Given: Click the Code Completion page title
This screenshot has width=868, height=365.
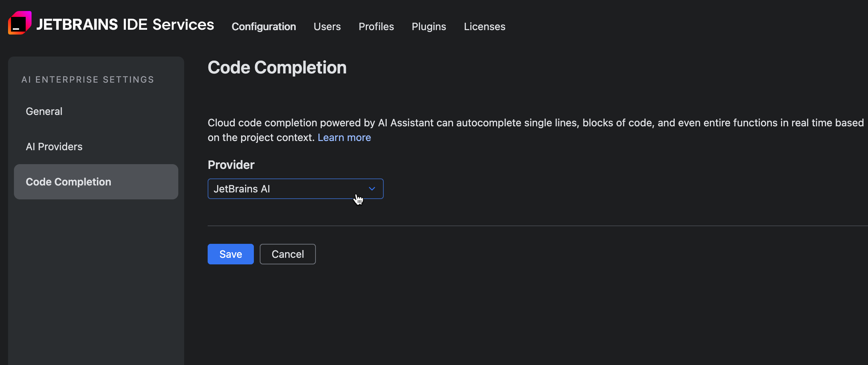Looking at the screenshot, I should (277, 67).
